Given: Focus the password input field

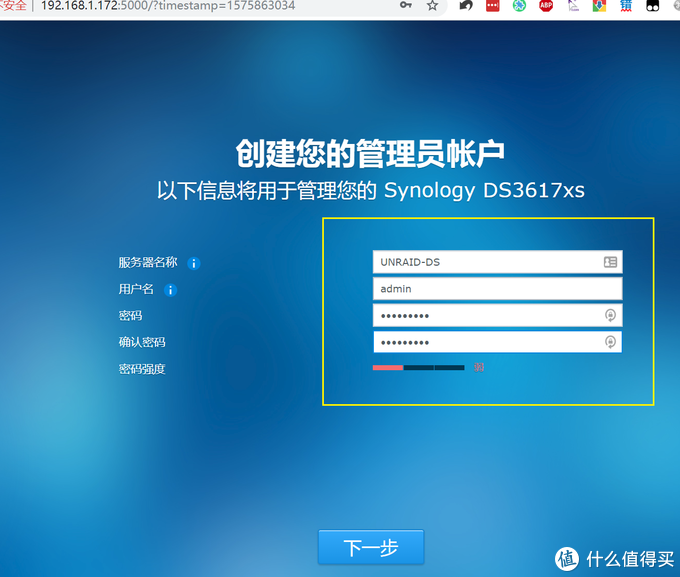Looking at the screenshot, I should click(x=497, y=315).
